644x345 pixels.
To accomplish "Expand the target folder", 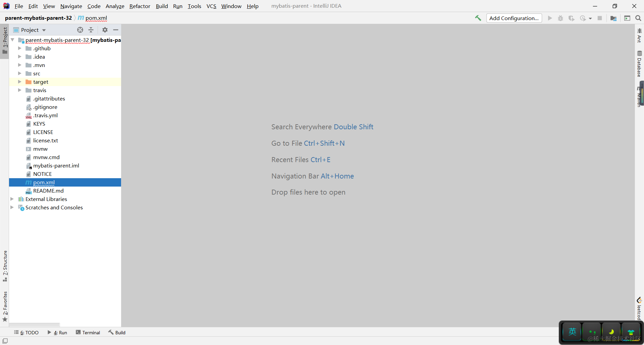I will click(x=19, y=82).
